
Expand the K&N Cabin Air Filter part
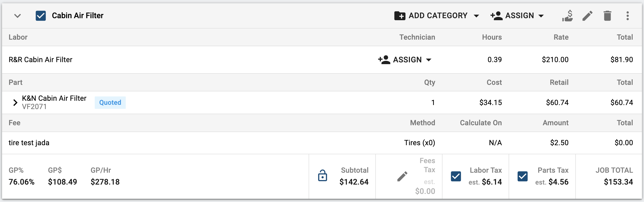15,103
